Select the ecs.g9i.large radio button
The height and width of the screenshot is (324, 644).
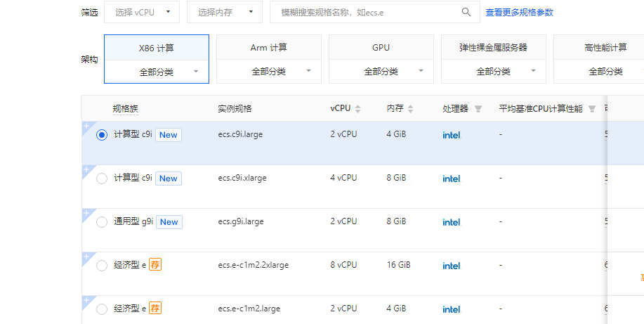point(102,222)
